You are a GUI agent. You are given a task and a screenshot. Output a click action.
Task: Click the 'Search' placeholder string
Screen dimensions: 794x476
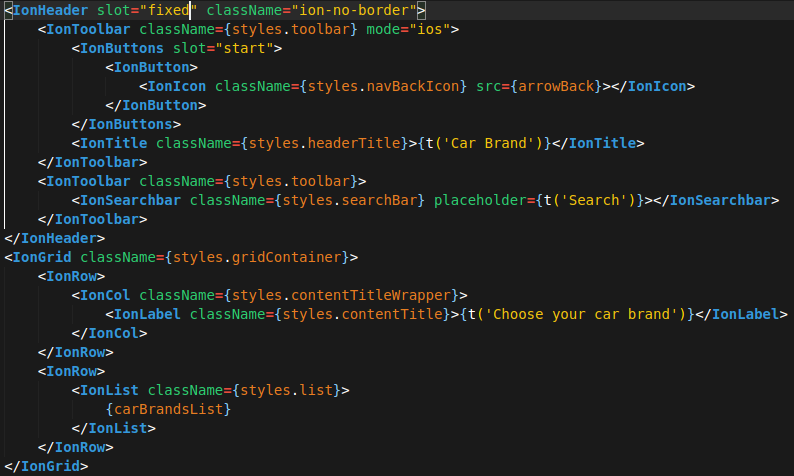coord(594,200)
